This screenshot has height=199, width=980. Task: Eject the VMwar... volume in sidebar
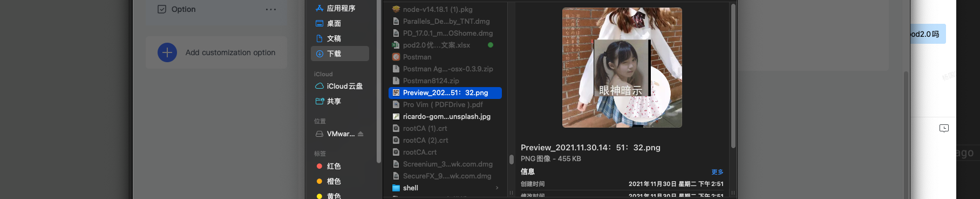[x=360, y=134]
